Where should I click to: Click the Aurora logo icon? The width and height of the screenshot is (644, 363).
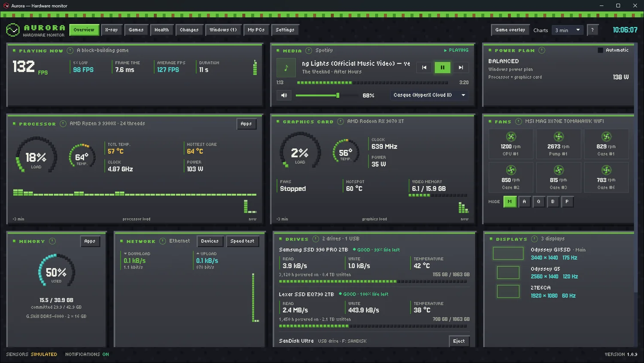click(13, 30)
